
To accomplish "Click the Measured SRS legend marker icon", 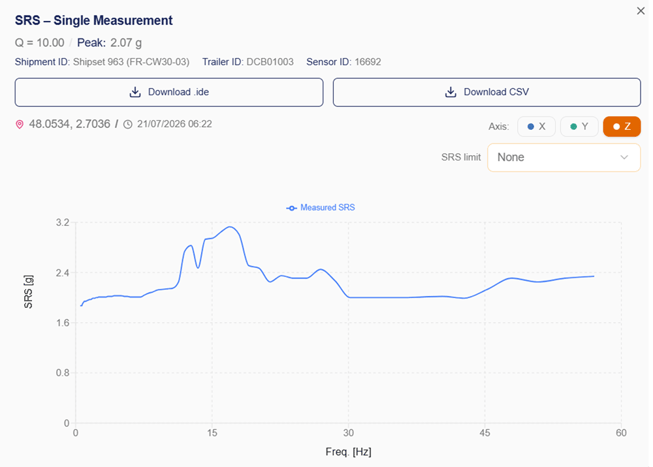I will point(292,208).
